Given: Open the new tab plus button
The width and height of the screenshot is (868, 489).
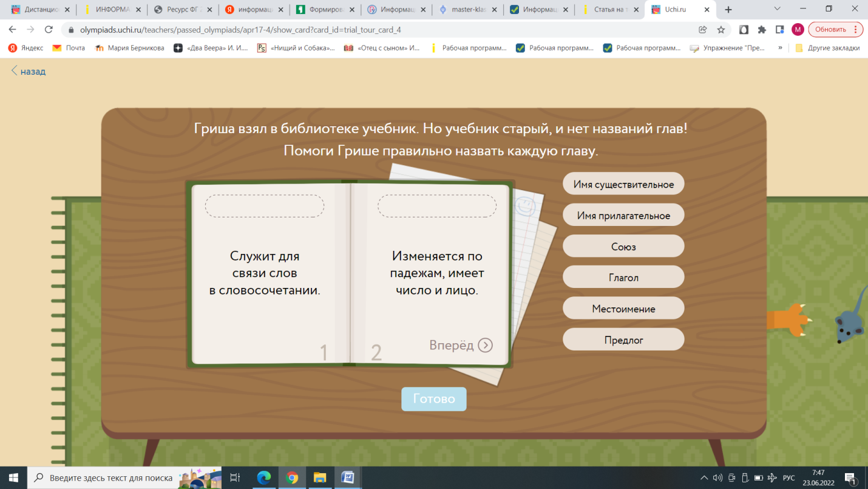Looking at the screenshot, I should pyautogui.click(x=728, y=10).
